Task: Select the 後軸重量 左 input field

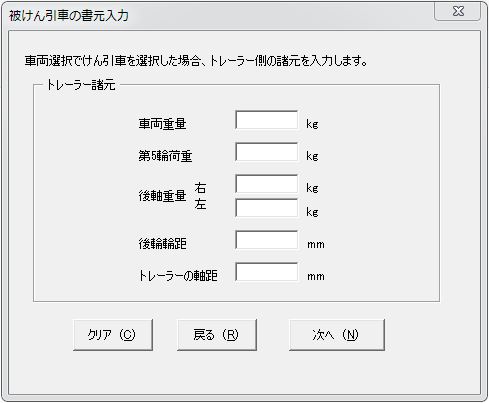Action: [x=266, y=208]
